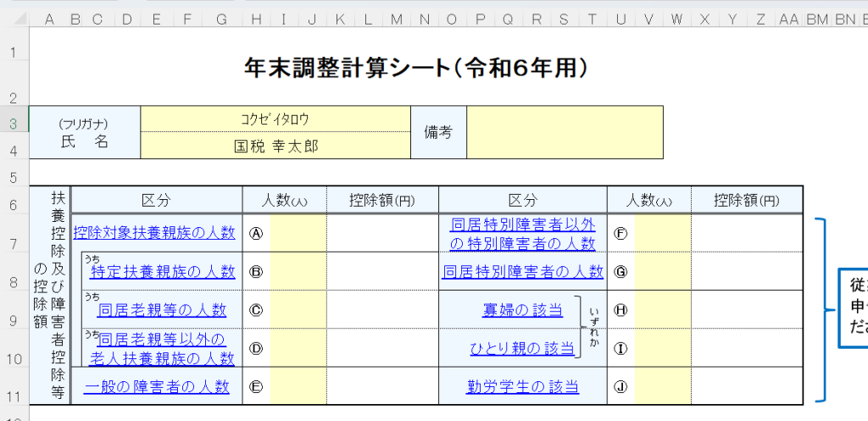The image size is (868, 421).
Task: Select row header 3
Action: click(14, 125)
